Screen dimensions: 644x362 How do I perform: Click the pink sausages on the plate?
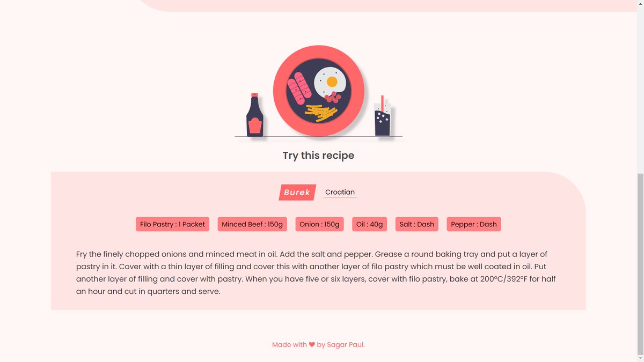point(299,89)
